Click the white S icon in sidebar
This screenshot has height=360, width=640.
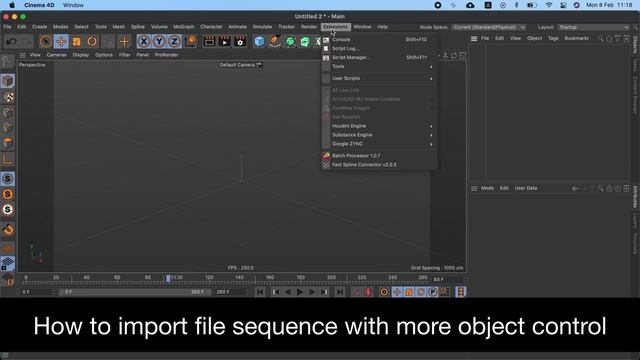[8, 210]
